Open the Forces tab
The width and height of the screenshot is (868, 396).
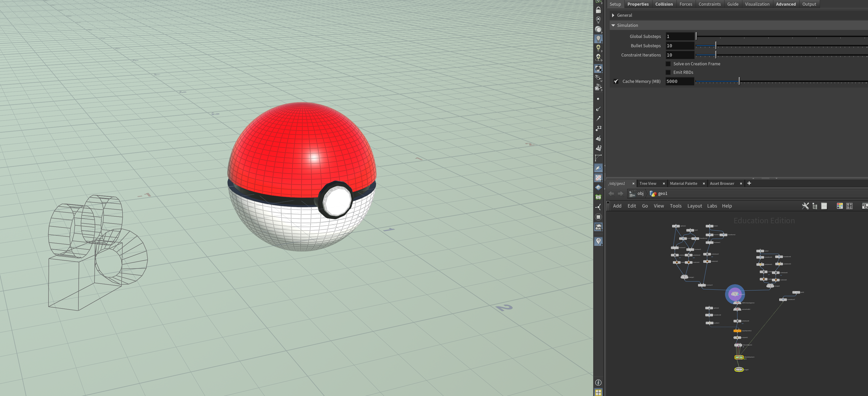tap(686, 4)
